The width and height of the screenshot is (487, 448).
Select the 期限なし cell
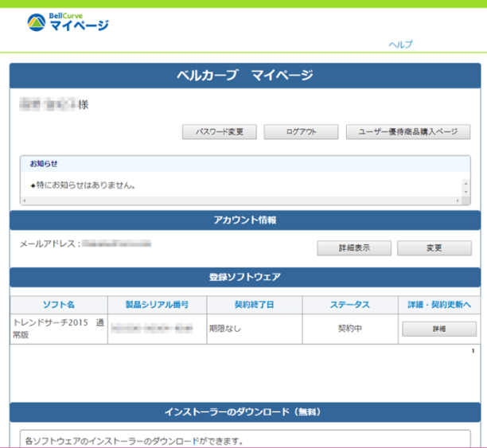[255, 329]
